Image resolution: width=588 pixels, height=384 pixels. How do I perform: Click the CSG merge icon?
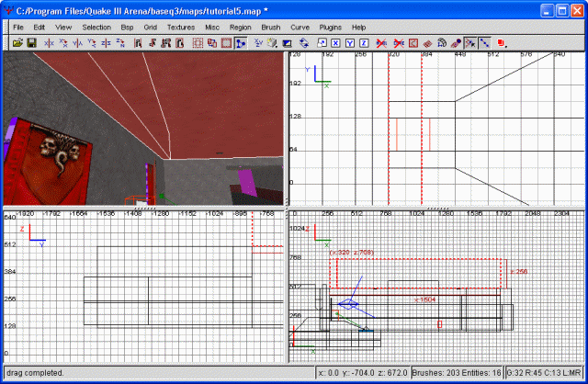(x=212, y=43)
